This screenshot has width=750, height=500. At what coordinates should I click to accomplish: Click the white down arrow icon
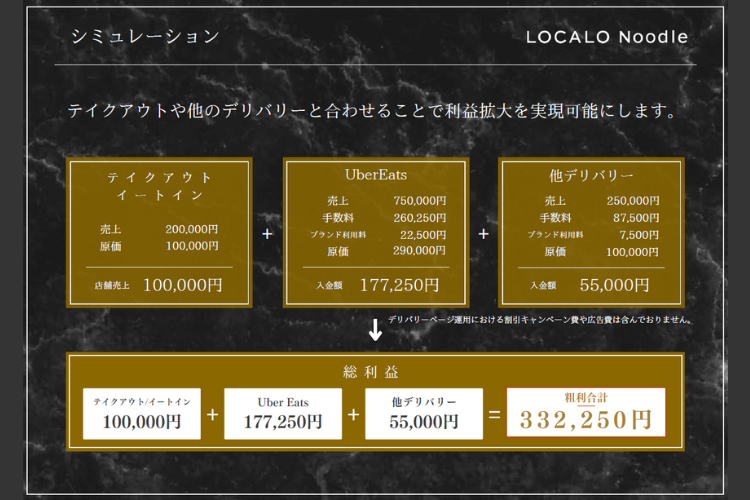coord(375,329)
